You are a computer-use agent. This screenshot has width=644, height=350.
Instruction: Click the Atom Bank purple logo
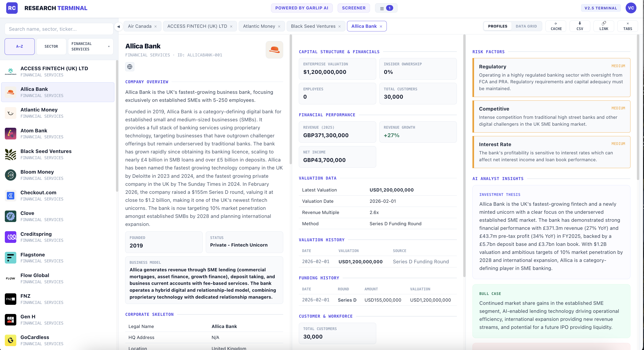click(x=11, y=133)
